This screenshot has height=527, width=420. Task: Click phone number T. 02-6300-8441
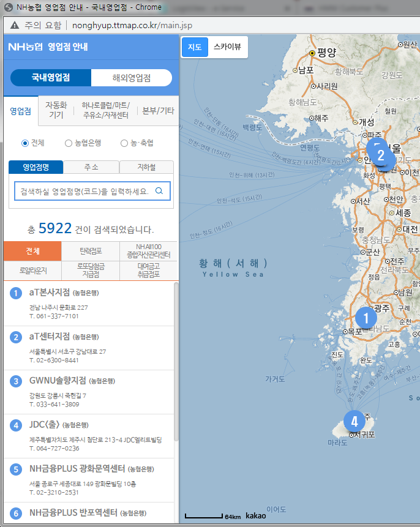54,361
